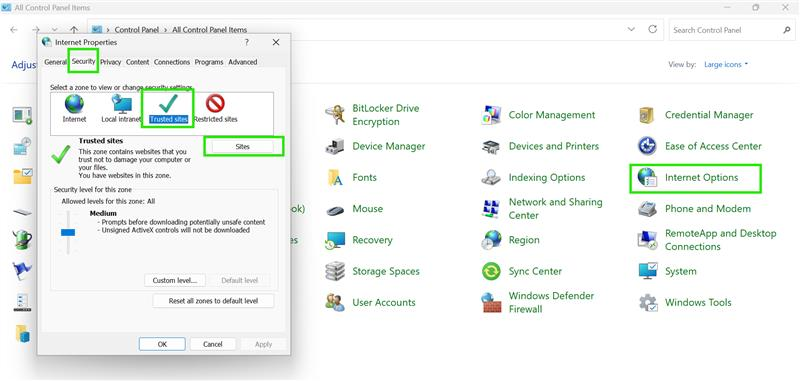Select the Local intranet zone
Screen dimensions: 800x381
click(121, 109)
